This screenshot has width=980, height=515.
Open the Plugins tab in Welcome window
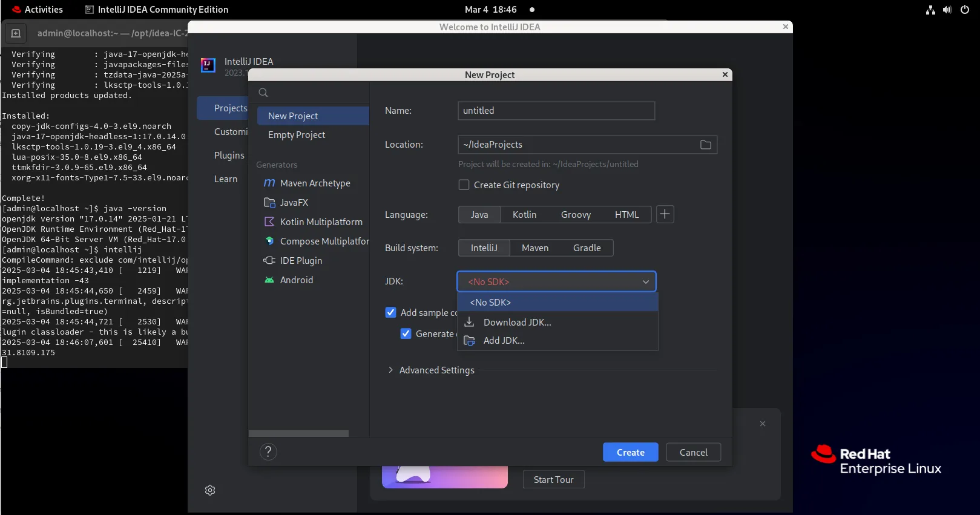[x=229, y=156]
